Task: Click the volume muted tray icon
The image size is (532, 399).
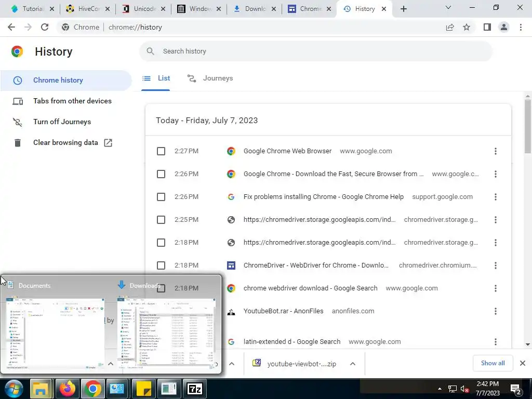Action: click(x=464, y=389)
